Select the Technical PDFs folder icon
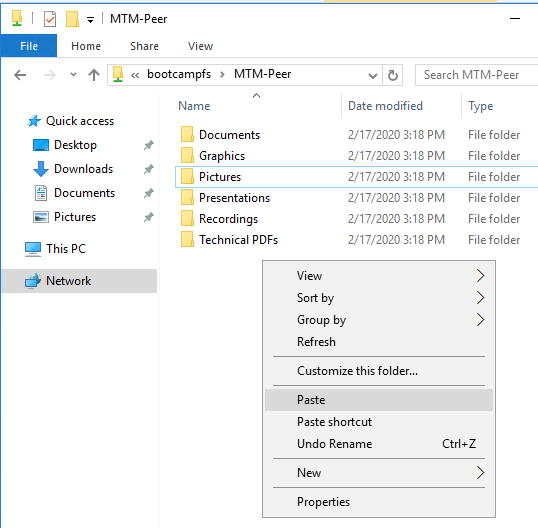Viewport: 538px width, 528px height. (187, 239)
